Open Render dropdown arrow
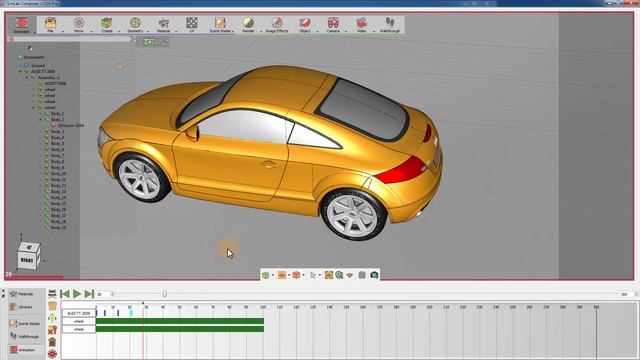640x360 pixels. (x=261, y=31)
